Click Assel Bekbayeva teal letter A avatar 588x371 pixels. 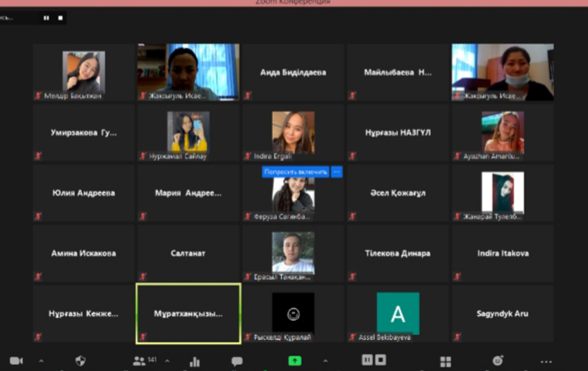point(398,314)
